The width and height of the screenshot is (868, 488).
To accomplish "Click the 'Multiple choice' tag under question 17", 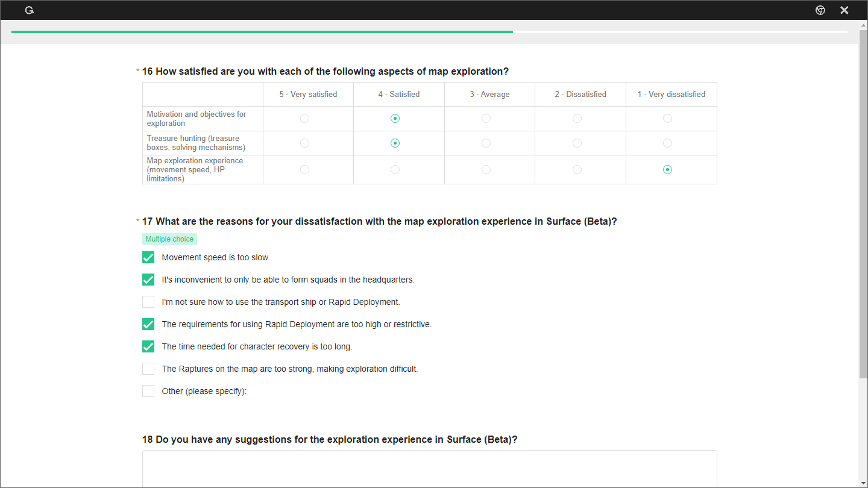I will point(169,239).
